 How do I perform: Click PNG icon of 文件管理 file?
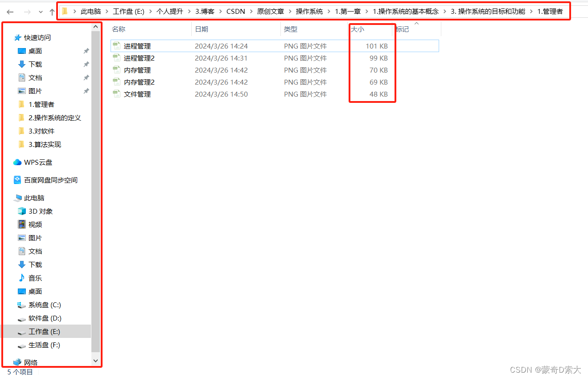point(117,94)
